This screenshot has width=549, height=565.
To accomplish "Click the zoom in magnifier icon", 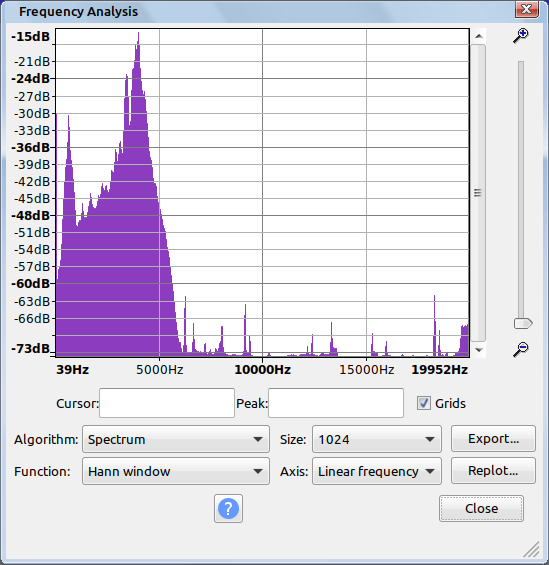I will 521,35.
